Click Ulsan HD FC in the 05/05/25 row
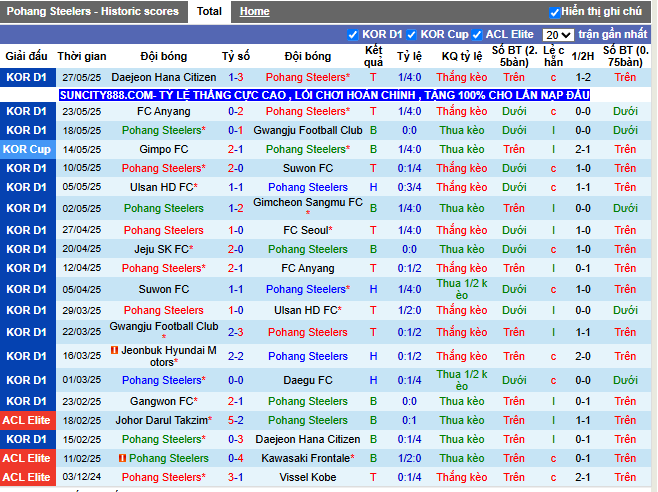Image resolution: width=658 pixels, height=492 pixels. 164,187
